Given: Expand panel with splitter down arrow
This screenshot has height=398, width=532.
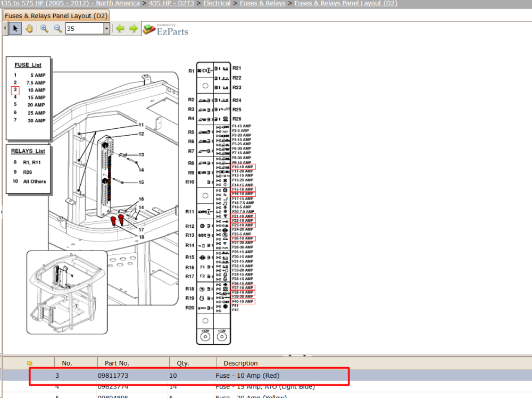Looking at the screenshot, I should [304, 355].
